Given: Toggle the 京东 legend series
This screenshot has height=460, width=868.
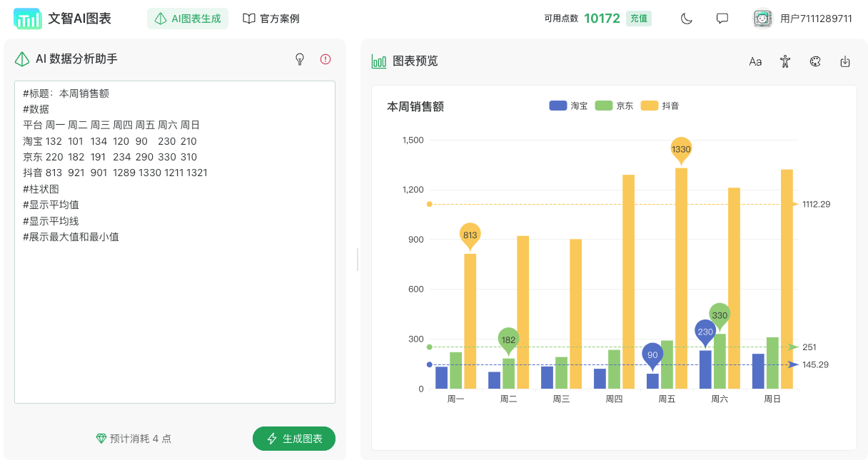Looking at the screenshot, I should (614, 106).
